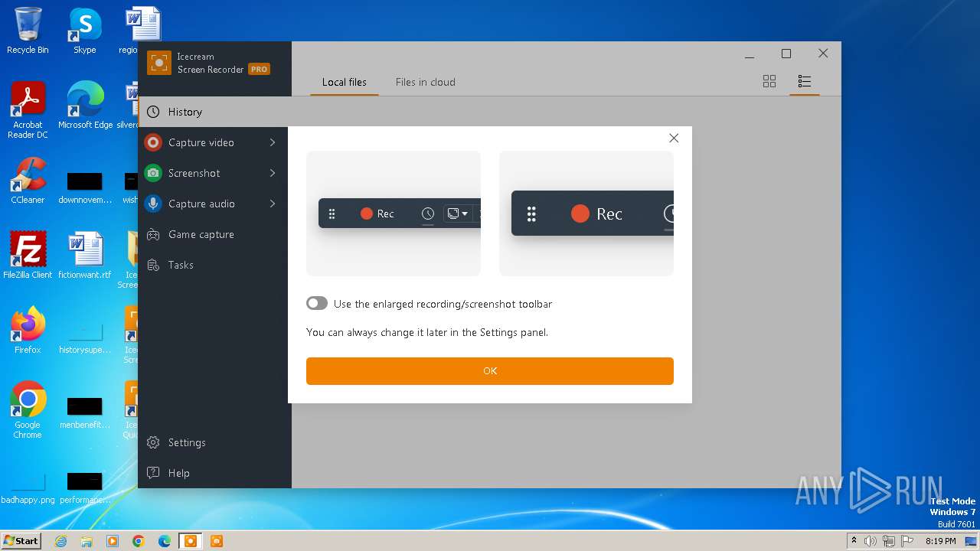Open badhappy.png file on desktop
The width and height of the screenshot is (980, 551).
point(28,488)
